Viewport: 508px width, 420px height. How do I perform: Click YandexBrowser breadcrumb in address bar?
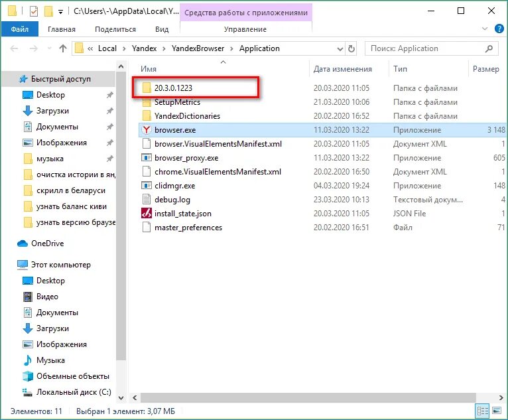[198, 48]
